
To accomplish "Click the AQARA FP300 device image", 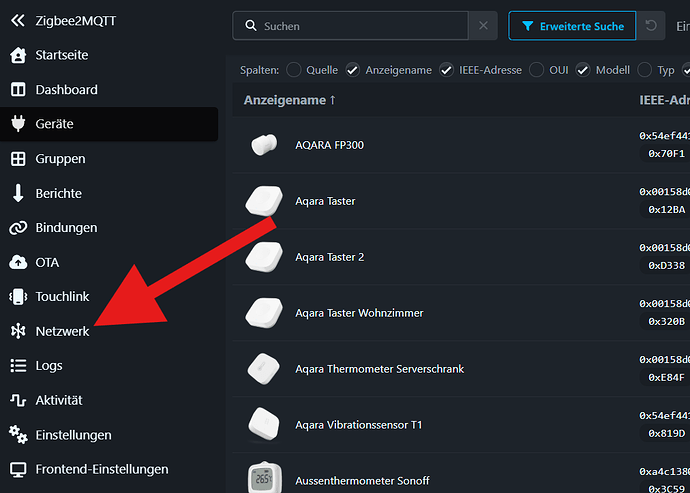I will (264, 145).
